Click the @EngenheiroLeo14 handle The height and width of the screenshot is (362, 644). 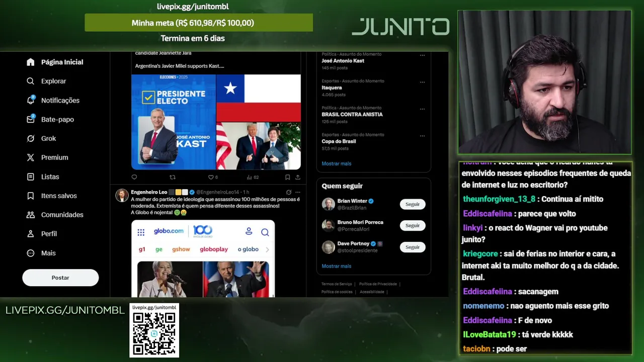tap(217, 192)
